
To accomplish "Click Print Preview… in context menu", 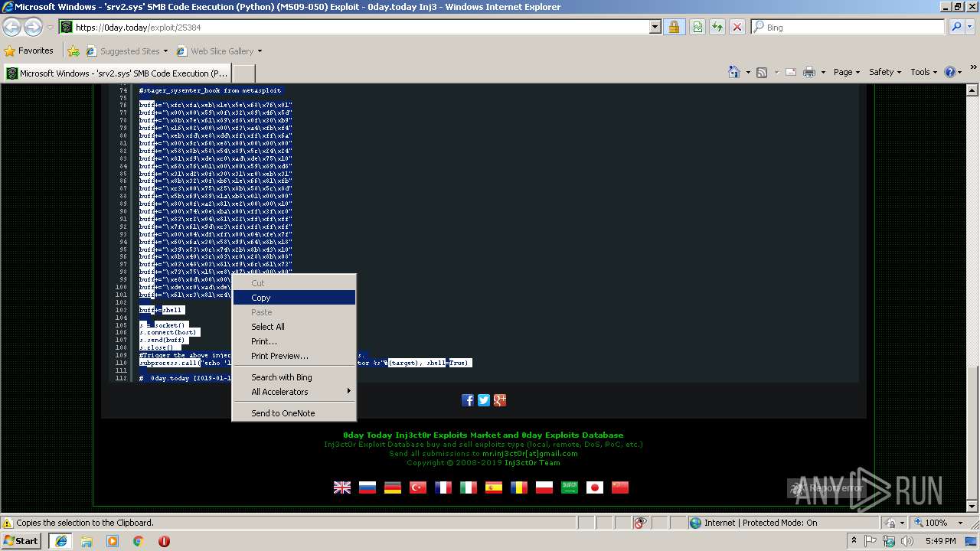I will point(294,356).
